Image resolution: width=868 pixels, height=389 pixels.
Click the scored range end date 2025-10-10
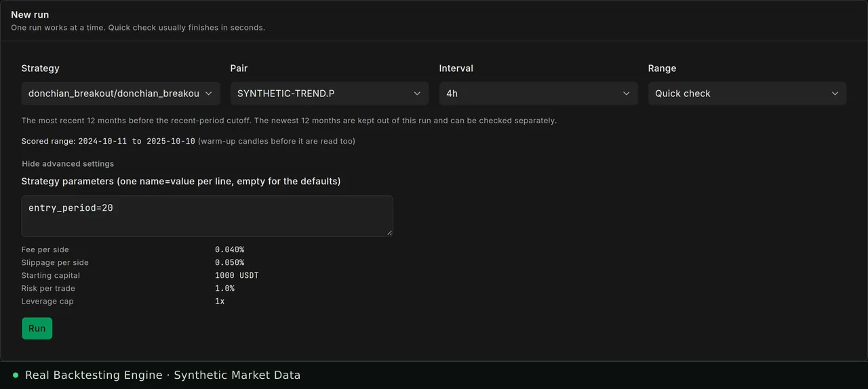(171, 142)
